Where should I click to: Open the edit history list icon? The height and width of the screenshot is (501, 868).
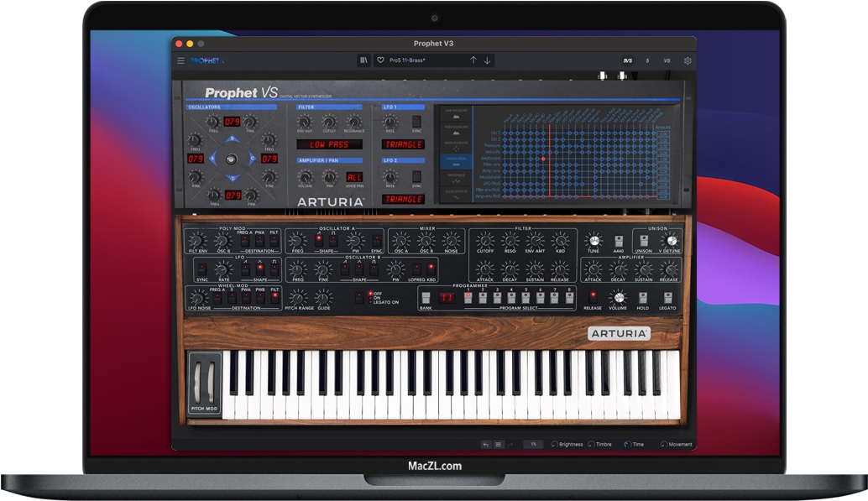coord(498,444)
